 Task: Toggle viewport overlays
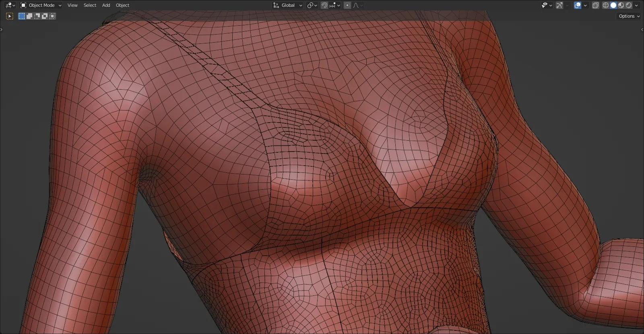[578, 5]
